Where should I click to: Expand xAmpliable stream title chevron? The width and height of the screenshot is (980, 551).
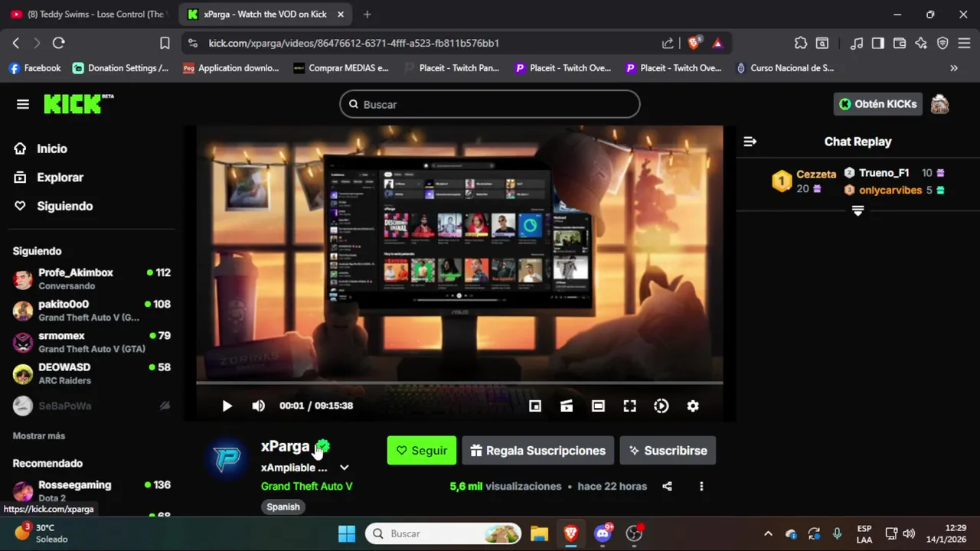click(x=345, y=468)
